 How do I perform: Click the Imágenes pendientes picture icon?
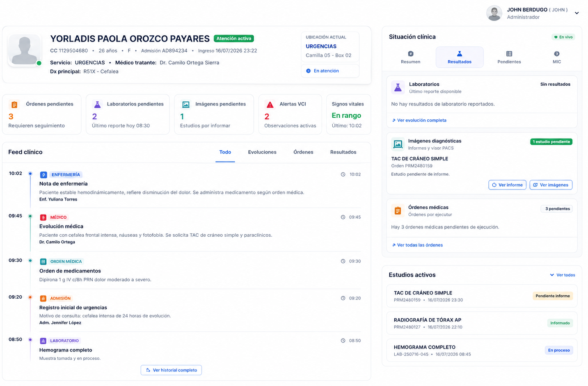click(185, 105)
